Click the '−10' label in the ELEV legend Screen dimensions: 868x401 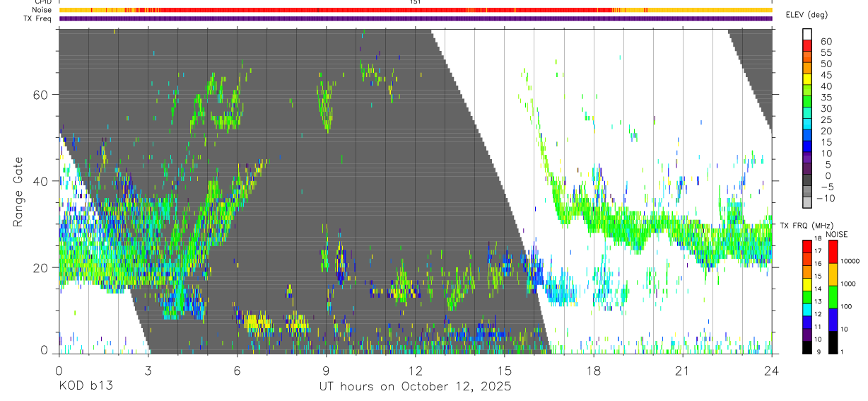[x=826, y=198]
